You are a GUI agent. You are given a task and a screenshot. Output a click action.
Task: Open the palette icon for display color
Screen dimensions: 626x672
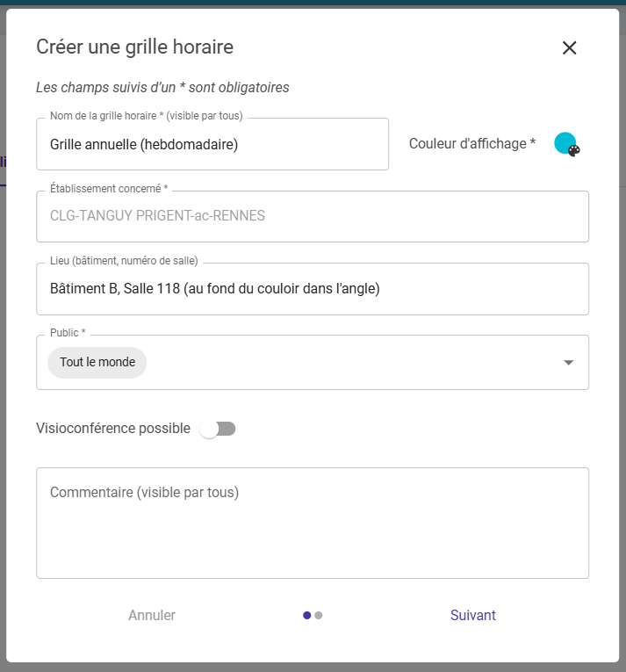574,150
